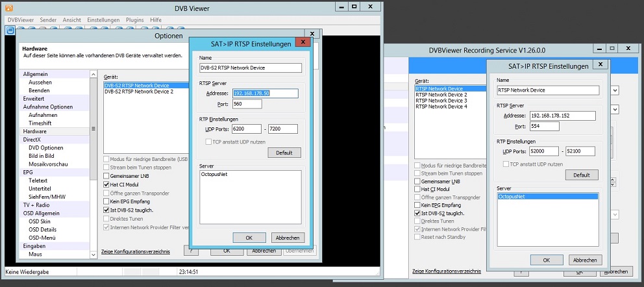
Task: Open the Einstellungen menu
Action: coord(103,20)
